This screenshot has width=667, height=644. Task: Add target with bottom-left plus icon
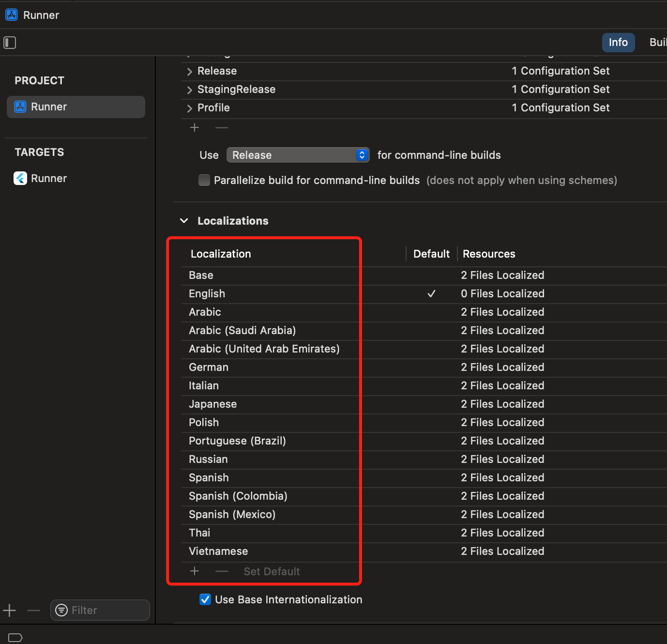(x=10, y=611)
